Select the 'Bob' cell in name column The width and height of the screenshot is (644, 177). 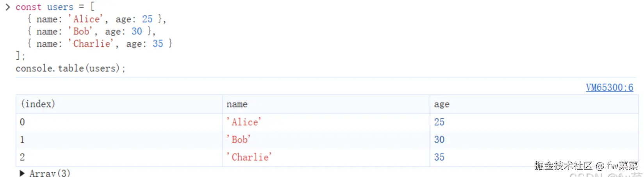239,139
